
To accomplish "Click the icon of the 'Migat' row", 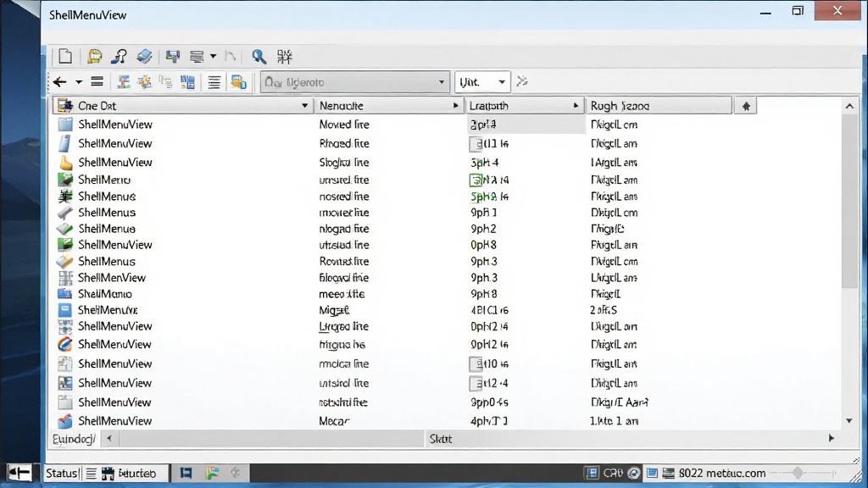I will (x=64, y=310).
